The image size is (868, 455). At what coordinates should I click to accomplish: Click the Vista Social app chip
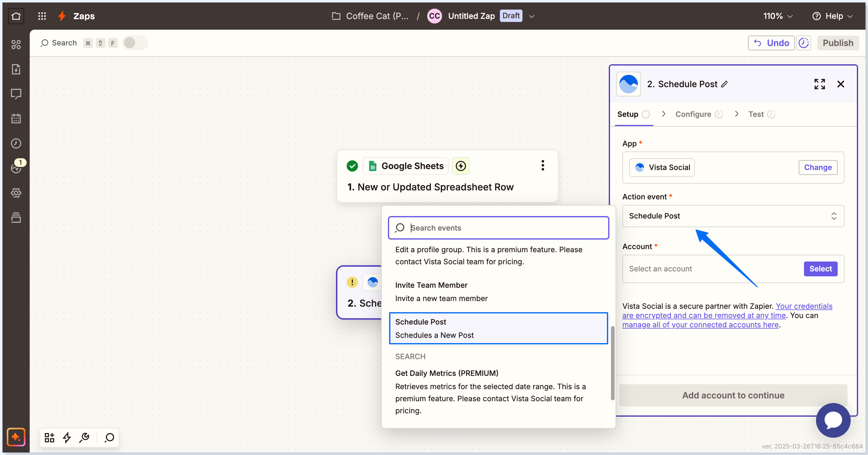(x=662, y=168)
